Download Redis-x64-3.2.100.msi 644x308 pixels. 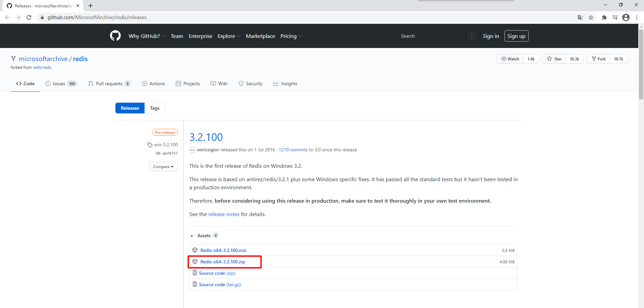point(223,250)
